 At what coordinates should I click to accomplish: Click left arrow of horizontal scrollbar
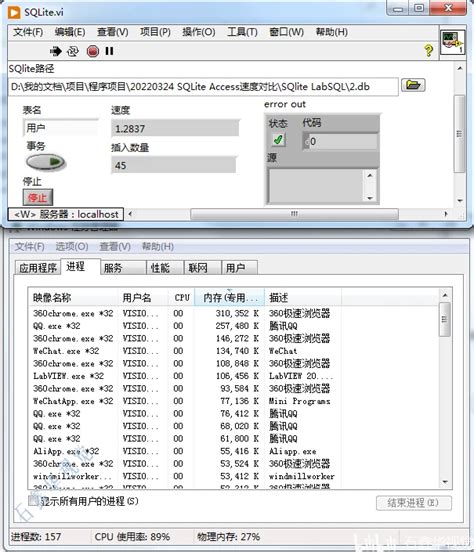point(130,214)
